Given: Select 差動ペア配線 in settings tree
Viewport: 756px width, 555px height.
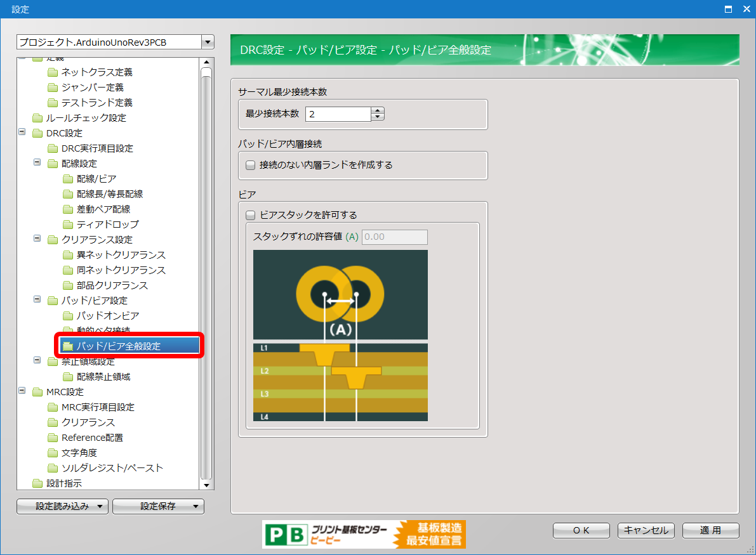Looking at the screenshot, I should (x=103, y=209).
